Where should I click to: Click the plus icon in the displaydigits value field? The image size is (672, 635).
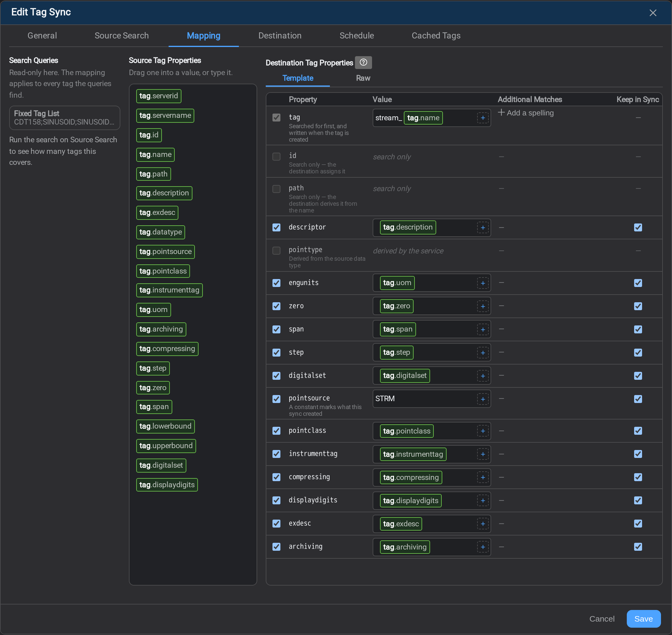point(483,501)
